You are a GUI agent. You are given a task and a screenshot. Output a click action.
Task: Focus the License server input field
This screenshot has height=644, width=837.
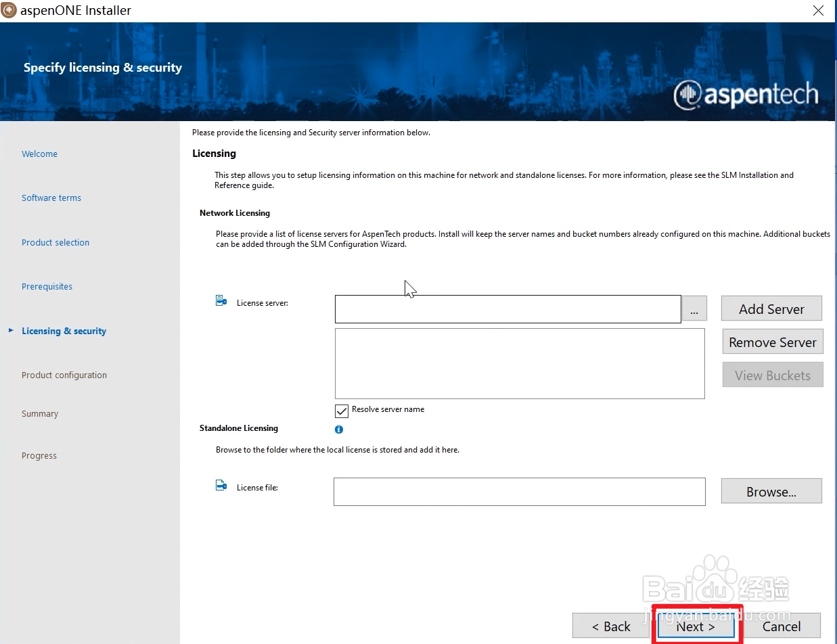pyautogui.click(x=507, y=309)
